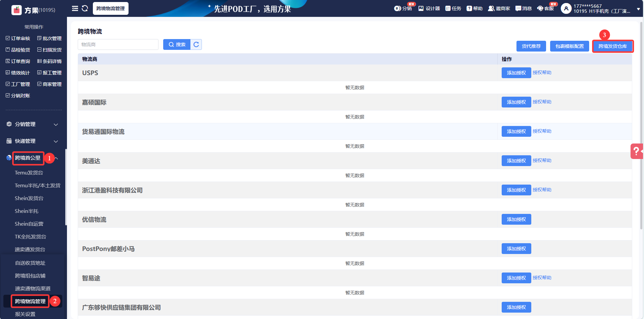The width and height of the screenshot is (644, 319).
Task: Click the red floating help question icon
Action: pyautogui.click(x=637, y=151)
